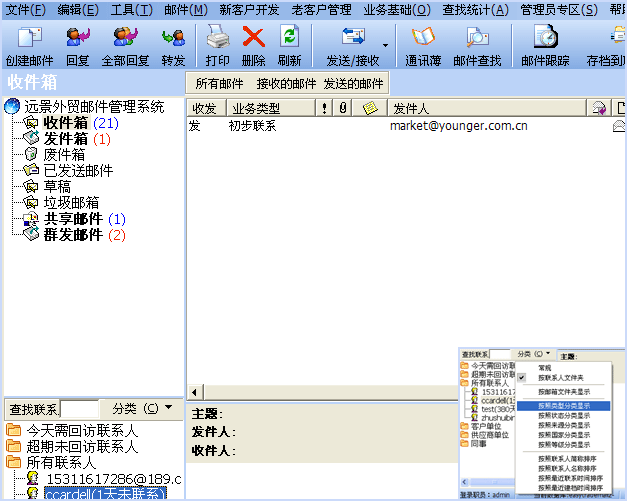Switch to the 所有邮件 tab
The image size is (627, 501).
(220, 84)
